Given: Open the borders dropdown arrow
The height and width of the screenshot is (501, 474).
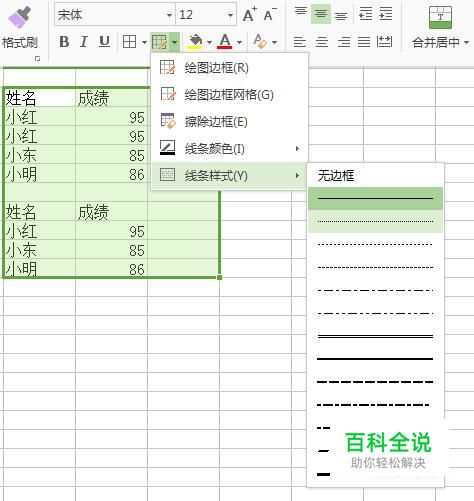Looking at the screenshot, I should pyautogui.click(x=144, y=42).
